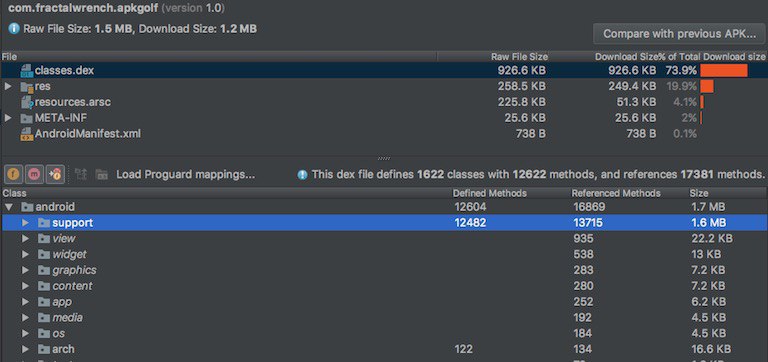This screenshot has width=768, height=362.
Task: Click the classes.dex file icon
Action: pos(27,71)
